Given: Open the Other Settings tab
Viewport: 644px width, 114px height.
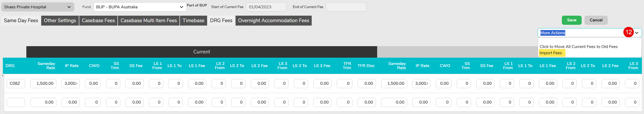Looking at the screenshot, I should [x=60, y=21].
